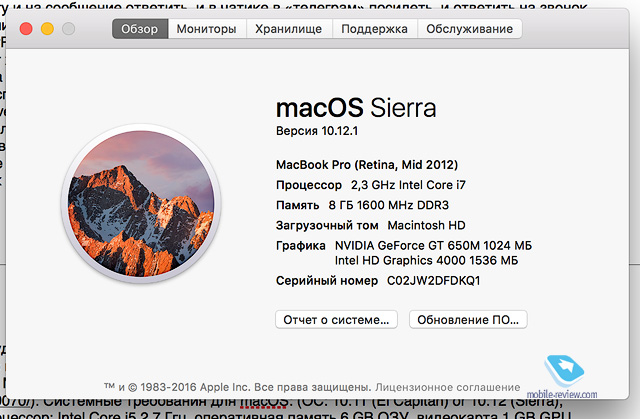640x419 pixels.
Task: Click the MacBook Pro (Retina, Mid 2012) text
Action: point(367,165)
